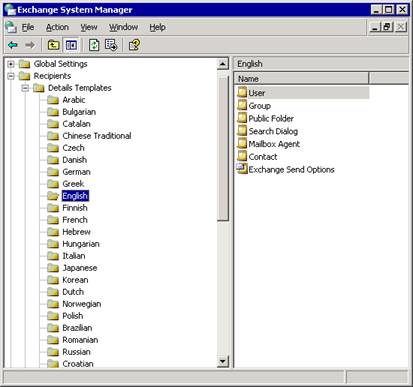Click the User template folder icon
The width and height of the screenshot is (413, 387).
click(242, 92)
